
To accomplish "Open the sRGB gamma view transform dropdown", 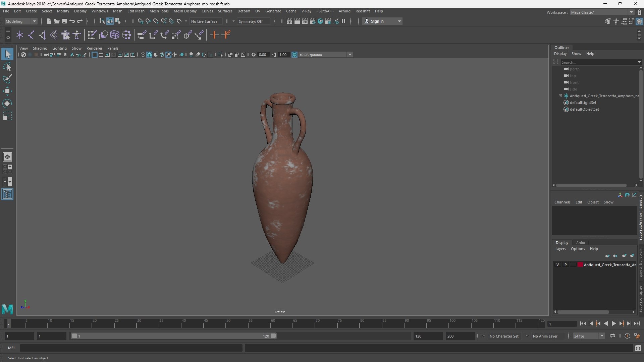I will tap(325, 55).
